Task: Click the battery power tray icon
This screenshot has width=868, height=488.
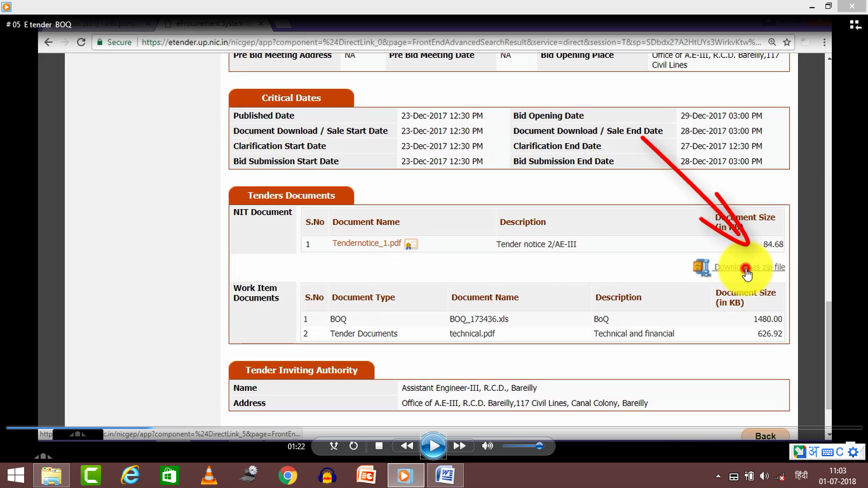Action: (749, 477)
